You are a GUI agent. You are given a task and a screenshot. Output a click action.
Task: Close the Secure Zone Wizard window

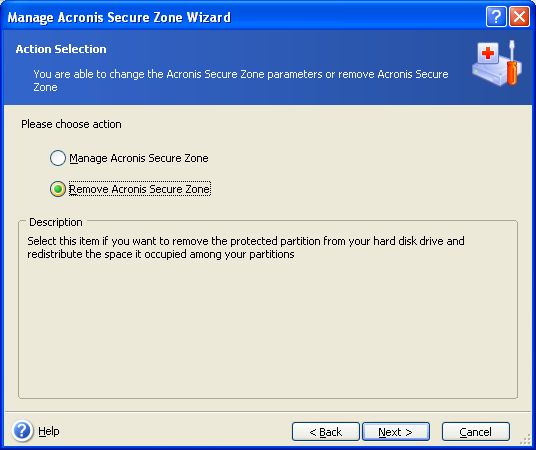pyautogui.click(x=519, y=16)
